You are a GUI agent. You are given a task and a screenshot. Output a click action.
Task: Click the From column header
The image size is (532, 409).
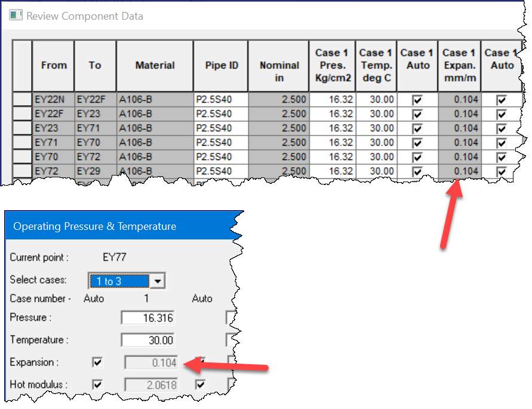pyautogui.click(x=53, y=66)
